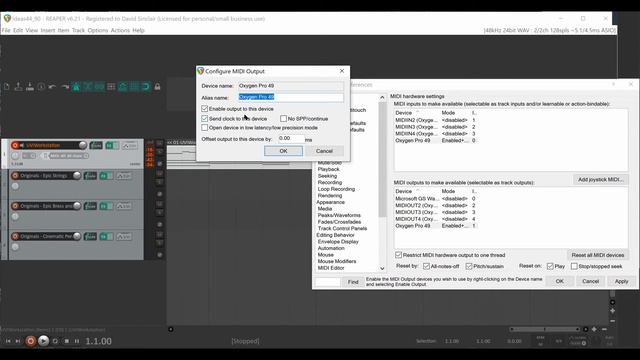
Task: Click the New project toolbar icon
Action: [7, 87]
